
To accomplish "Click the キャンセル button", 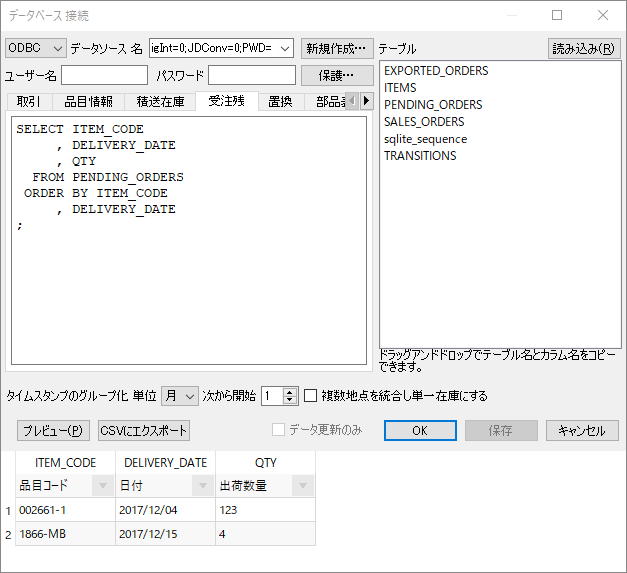I will pyautogui.click(x=582, y=431).
